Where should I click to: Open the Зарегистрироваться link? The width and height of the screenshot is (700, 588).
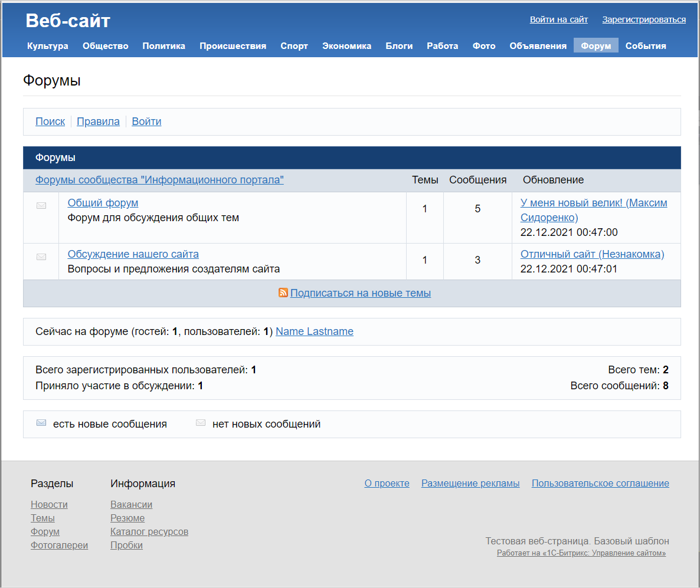(x=643, y=19)
